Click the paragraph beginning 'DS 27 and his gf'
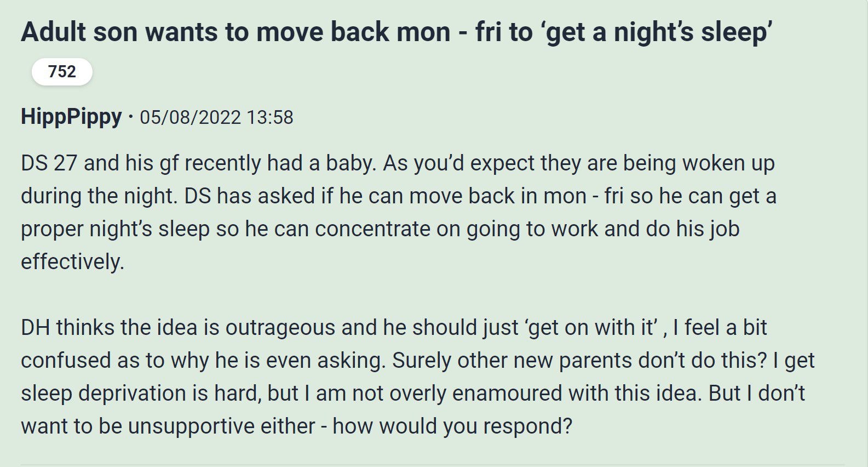This screenshot has height=467, width=868. (x=399, y=212)
